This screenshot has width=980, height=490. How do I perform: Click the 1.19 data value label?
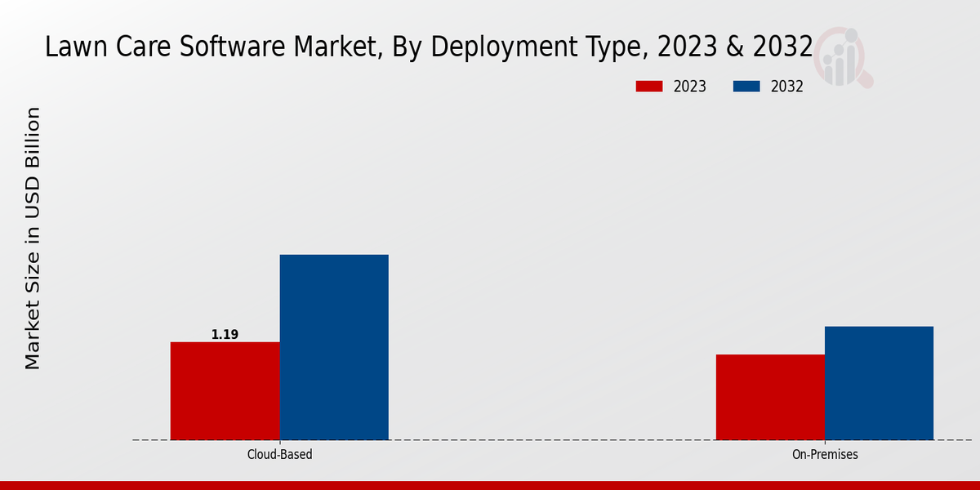click(x=225, y=334)
